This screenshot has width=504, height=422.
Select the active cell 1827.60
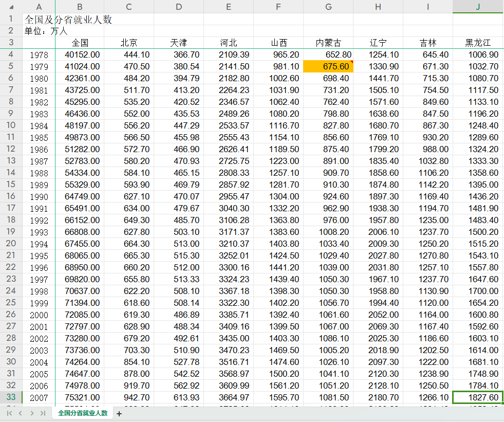coord(478,397)
